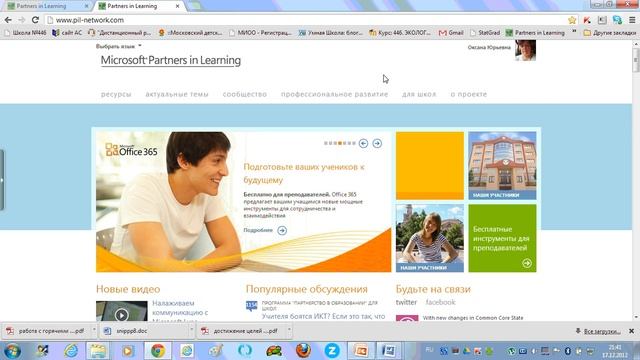The width and height of the screenshot is (640, 360).
Task: Click the arrow on the green Бесплатные инструменты tile
Action: click(x=527, y=263)
